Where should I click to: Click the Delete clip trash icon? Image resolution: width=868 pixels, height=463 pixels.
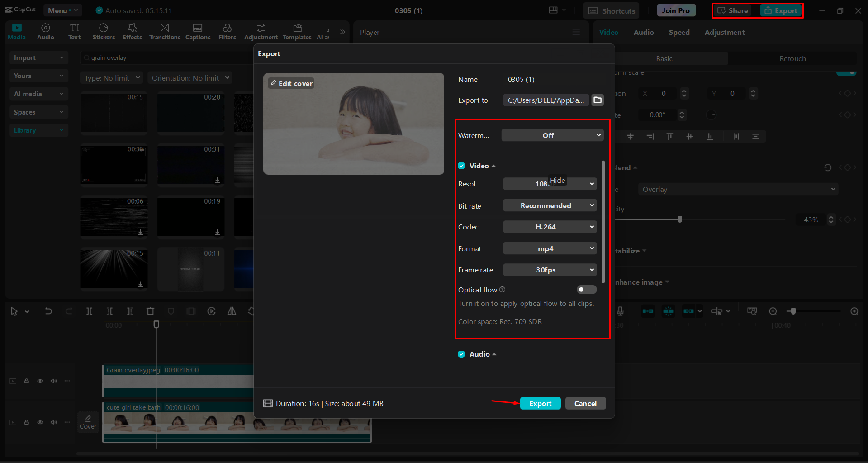click(x=151, y=311)
